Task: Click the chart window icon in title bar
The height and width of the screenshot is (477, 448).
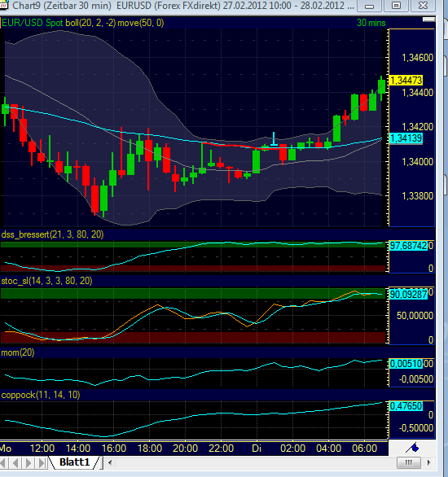Action: [x=3, y=5]
